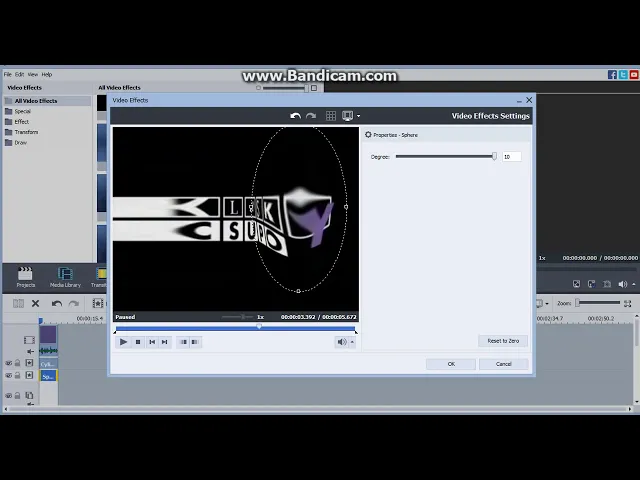Undo in the main timeline toolbar
This screenshot has height=480, width=640.
[x=56, y=303]
